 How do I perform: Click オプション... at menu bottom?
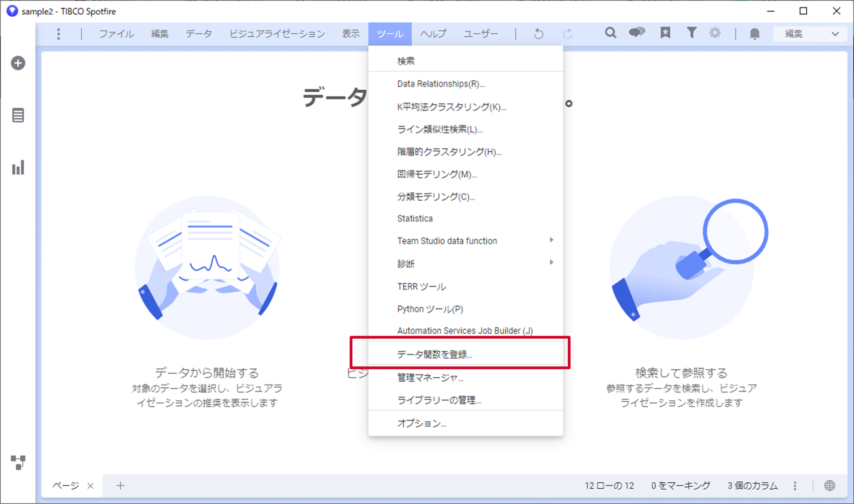pyautogui.click(x=421, y=423)
